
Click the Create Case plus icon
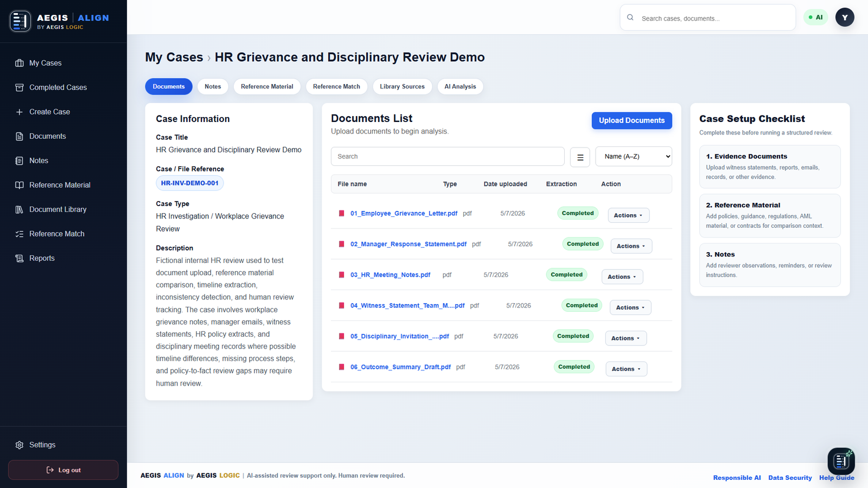[x=20, y=112]
